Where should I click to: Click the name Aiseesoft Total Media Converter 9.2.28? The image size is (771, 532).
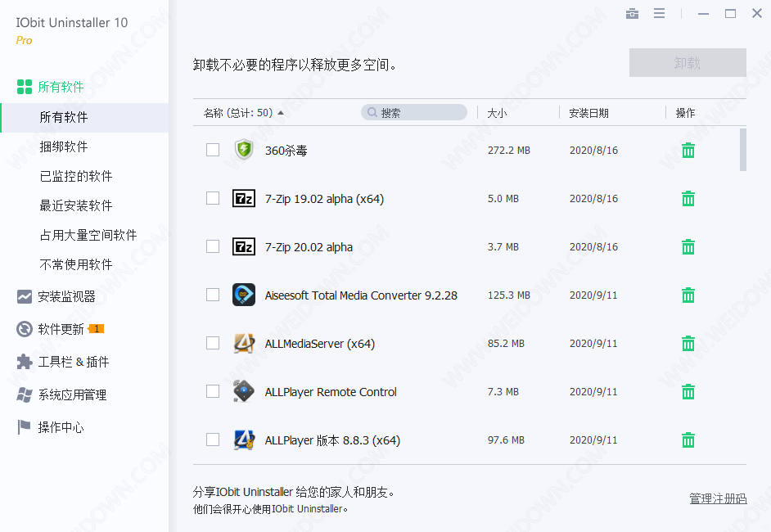[x=361, y=295]
